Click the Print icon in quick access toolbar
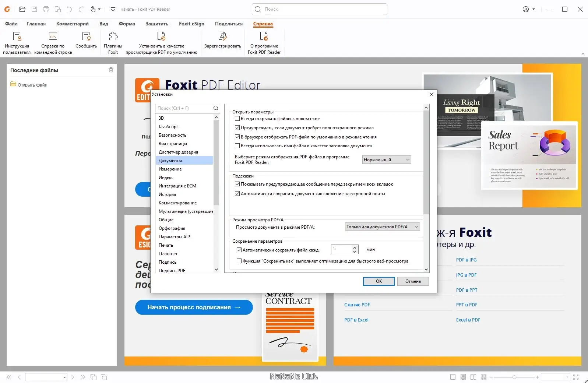The image size is (588, 383). click(46, 9)
